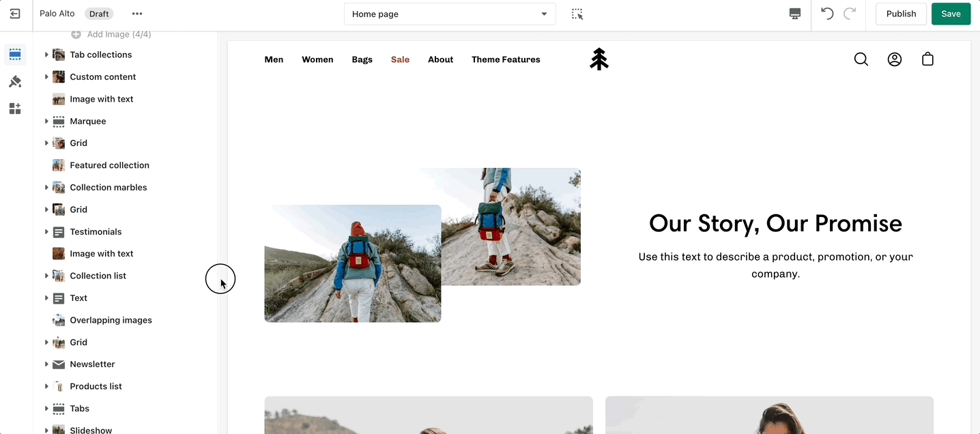Open the Home page template dropdown
The width and height of the screenshot is (980, 434).
(450, 14)
